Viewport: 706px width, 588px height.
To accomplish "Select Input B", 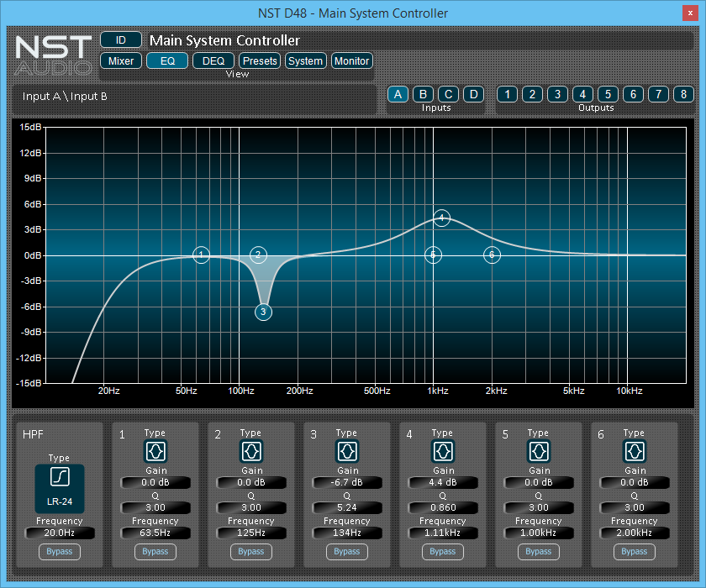I will pyautogui.click(x=424, y=94).
